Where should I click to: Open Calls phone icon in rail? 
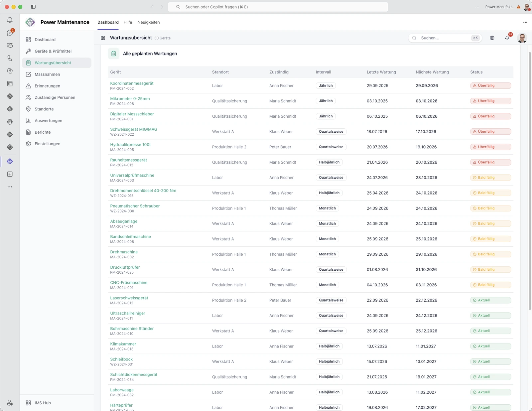[x=10, y=58]
